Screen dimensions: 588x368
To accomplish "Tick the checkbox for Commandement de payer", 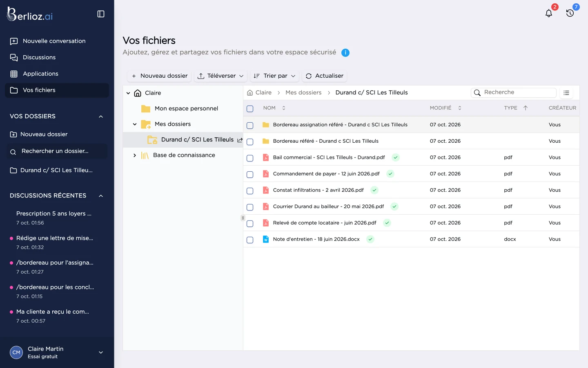I will [250, 175].
